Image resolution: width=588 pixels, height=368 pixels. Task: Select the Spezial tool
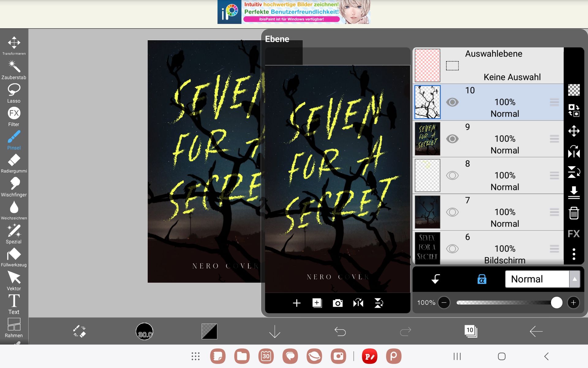[x=14, y=234]
